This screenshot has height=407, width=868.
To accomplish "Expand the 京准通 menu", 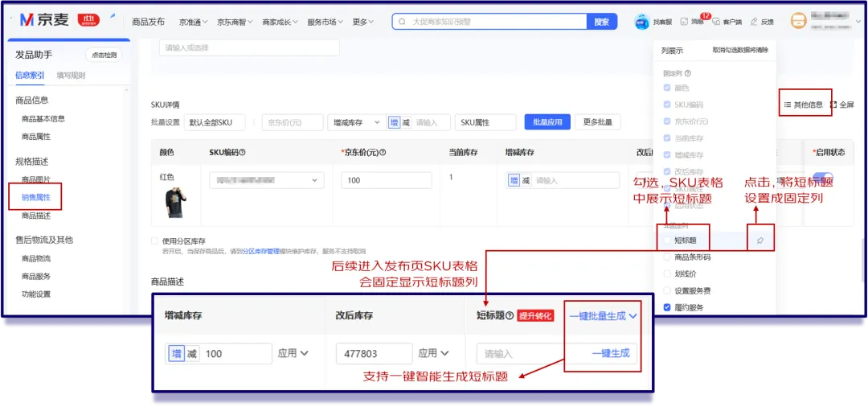I will 193,22.
